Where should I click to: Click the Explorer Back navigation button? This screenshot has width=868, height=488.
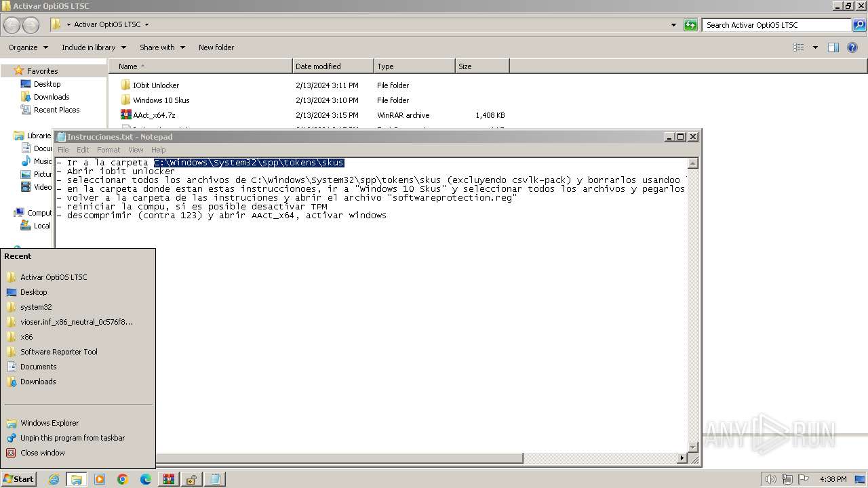(x=12, y=25)
